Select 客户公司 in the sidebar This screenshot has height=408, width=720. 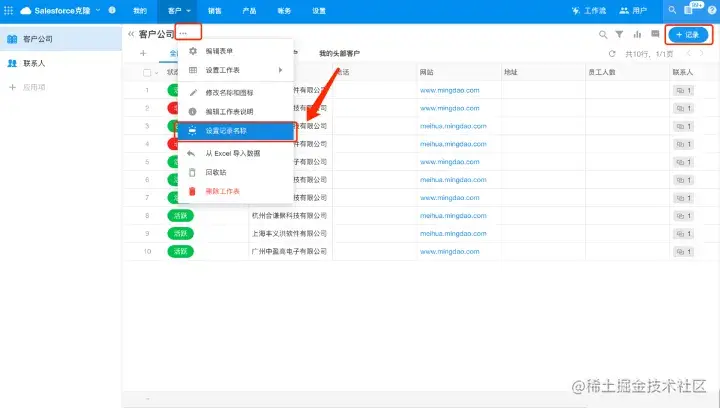tap(61, 39)
